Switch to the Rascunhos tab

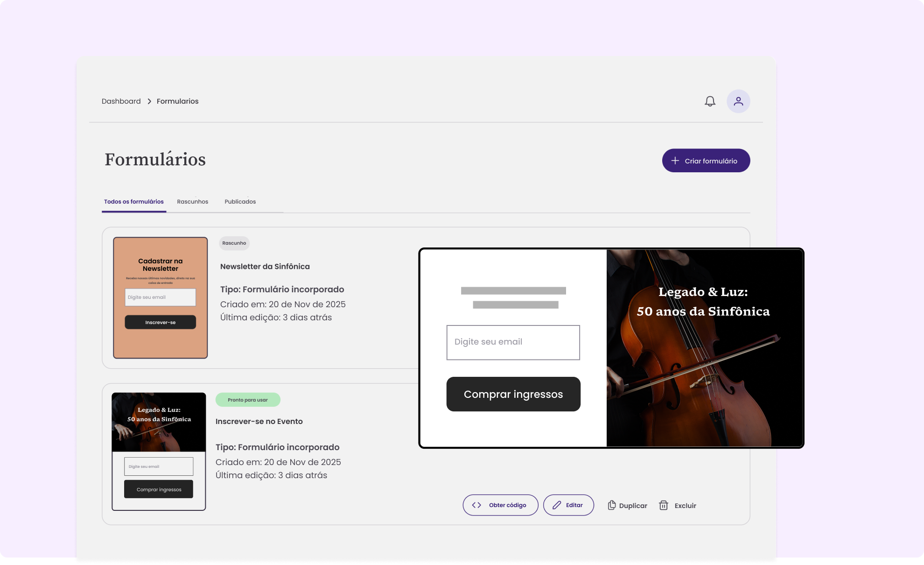click(x=193, y=202)
